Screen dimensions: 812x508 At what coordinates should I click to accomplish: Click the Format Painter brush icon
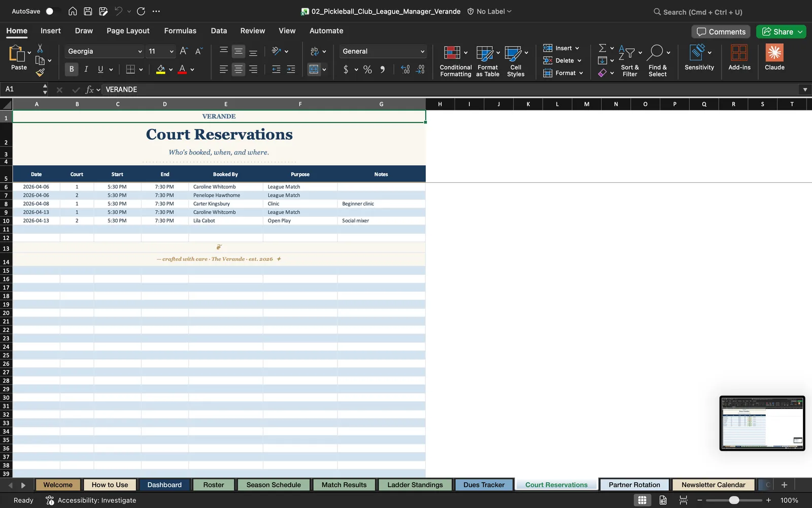coord(40,73)
